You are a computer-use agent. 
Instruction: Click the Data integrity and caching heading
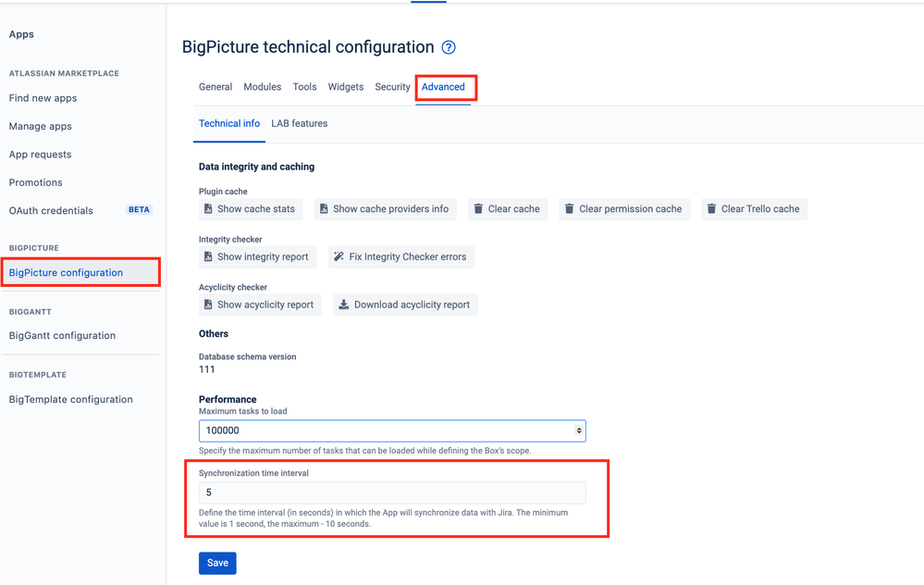coord(256,167)
